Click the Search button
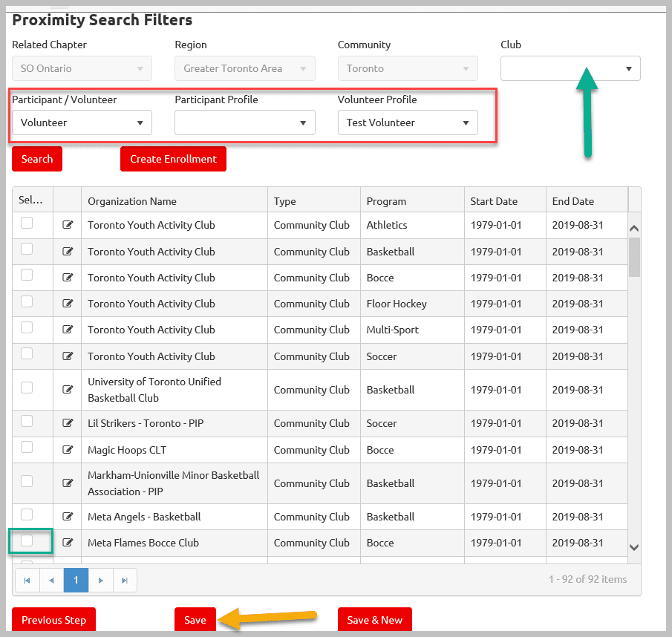The width and height of the screenshot is (672, 637). (37, 159)
